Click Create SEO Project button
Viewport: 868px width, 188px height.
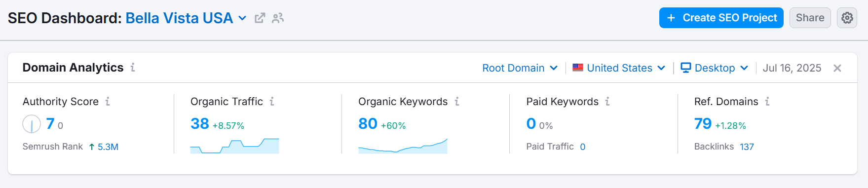pyautogui.click(x=721, y=18)
